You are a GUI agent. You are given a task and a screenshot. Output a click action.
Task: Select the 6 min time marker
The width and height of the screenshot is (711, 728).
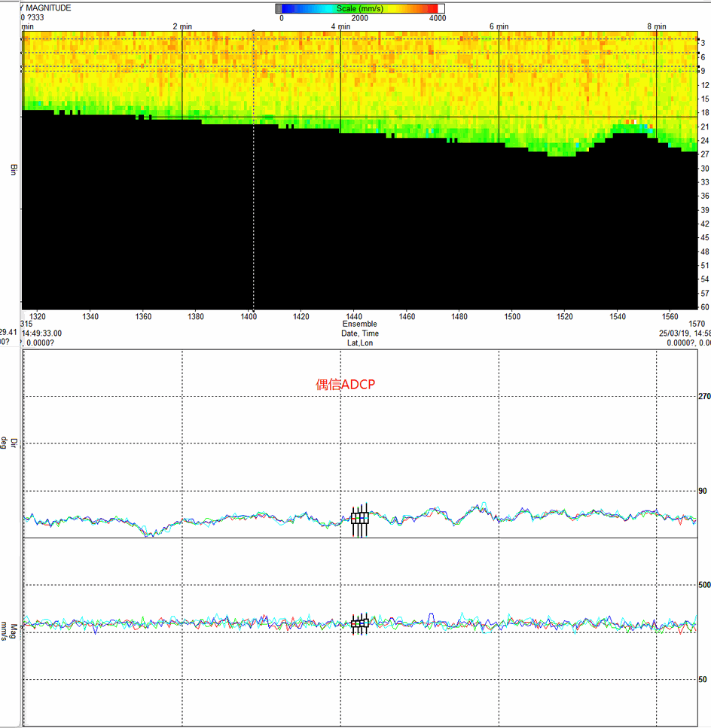pyautogui.click(x=499, y=26)
